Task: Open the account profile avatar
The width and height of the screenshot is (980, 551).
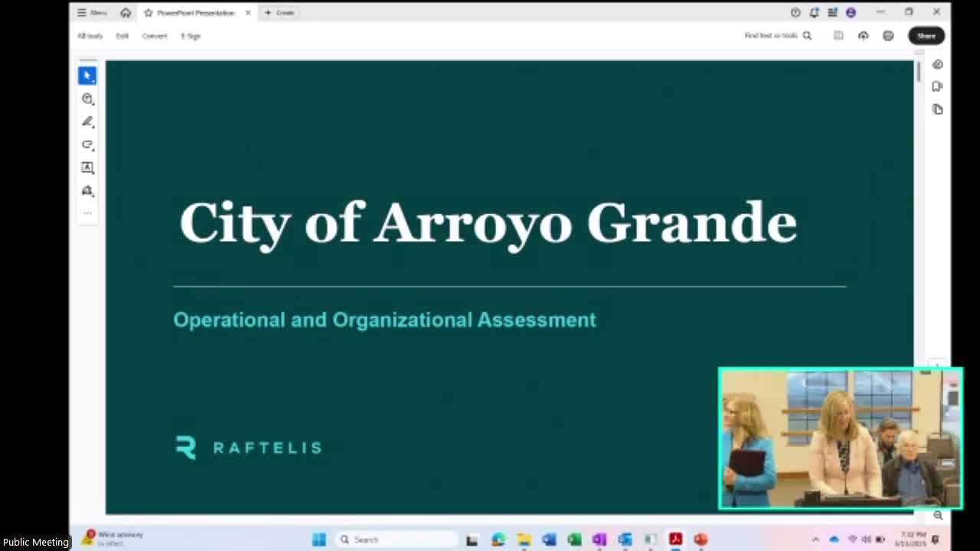Action: click(x=851, y=12)
